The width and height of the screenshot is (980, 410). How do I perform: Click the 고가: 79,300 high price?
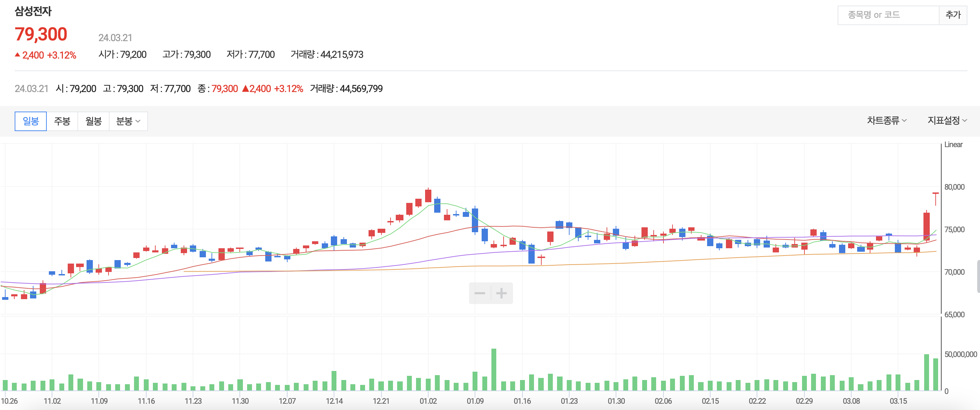point(186,54)
